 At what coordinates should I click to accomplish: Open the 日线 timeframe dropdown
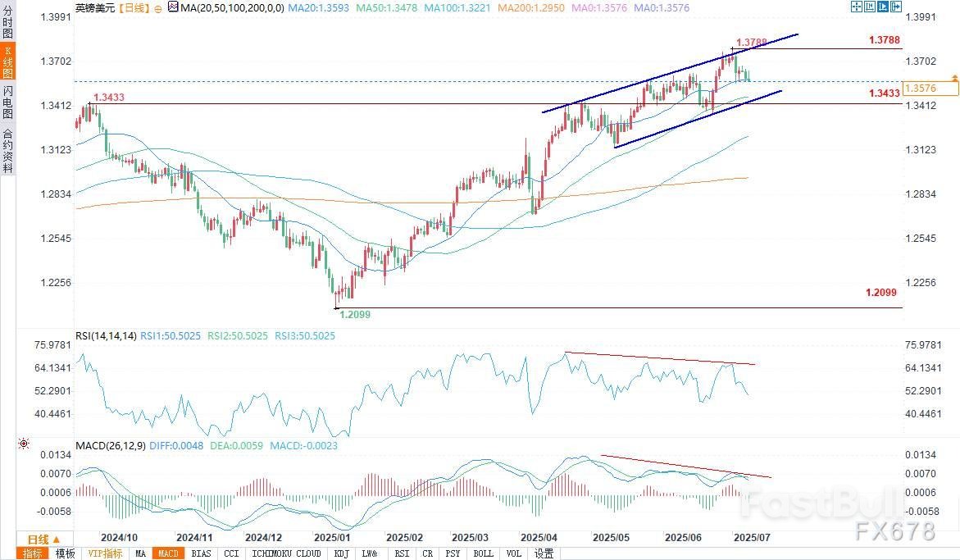point(39,540)
